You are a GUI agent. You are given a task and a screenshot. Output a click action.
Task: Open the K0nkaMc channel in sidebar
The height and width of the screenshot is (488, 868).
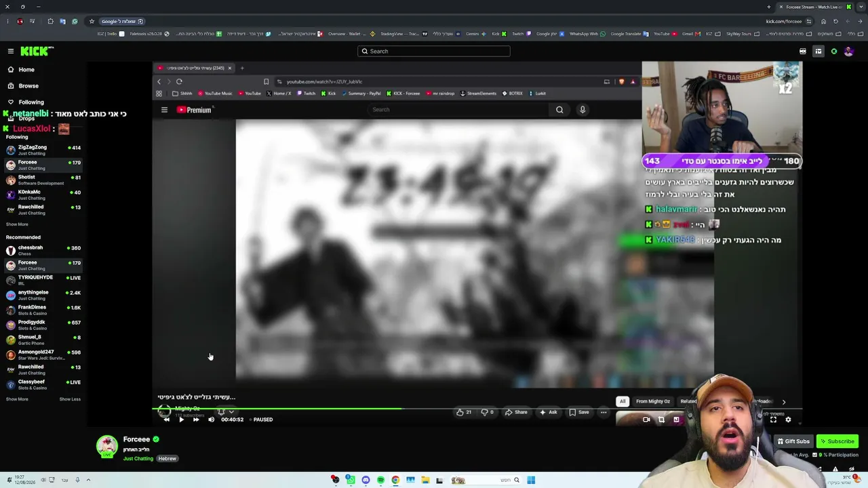point(43,195)
